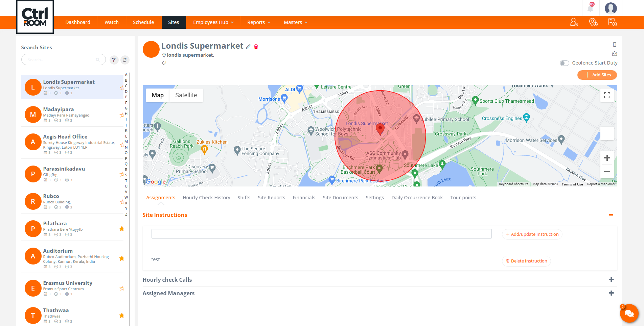Open the Site Documents tab
644x326 pixels.
[x=340, y=198]
